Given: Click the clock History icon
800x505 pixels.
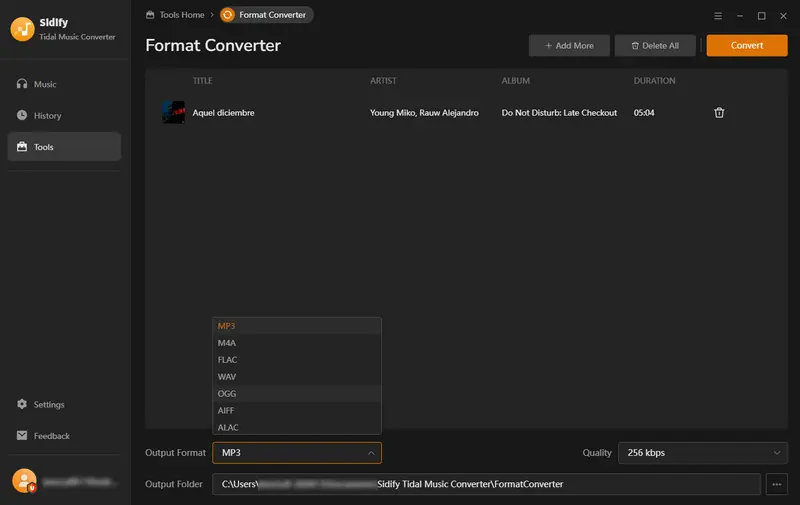Looking at the screenshot, I should (x=22, y=115).
